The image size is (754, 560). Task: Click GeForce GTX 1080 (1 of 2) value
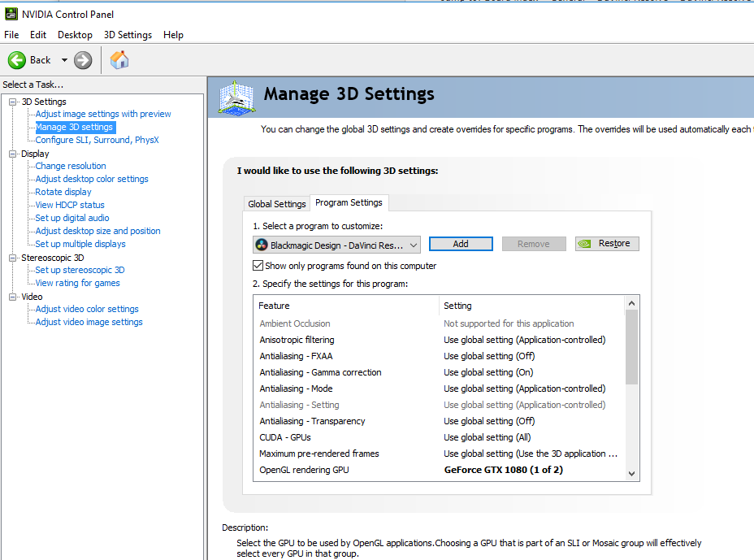pyautogui.click(x=504, y=470)
